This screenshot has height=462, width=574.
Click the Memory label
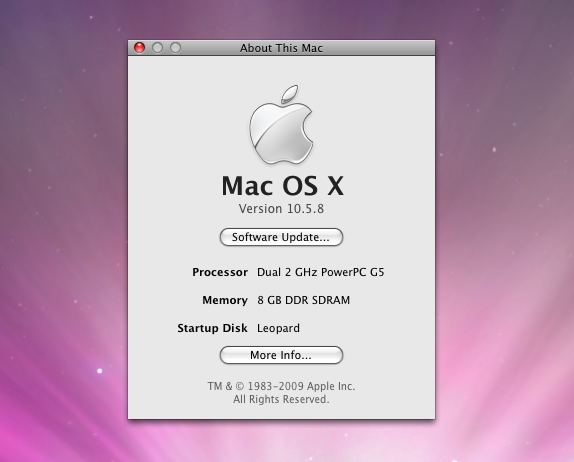click(x=225, y=301)
